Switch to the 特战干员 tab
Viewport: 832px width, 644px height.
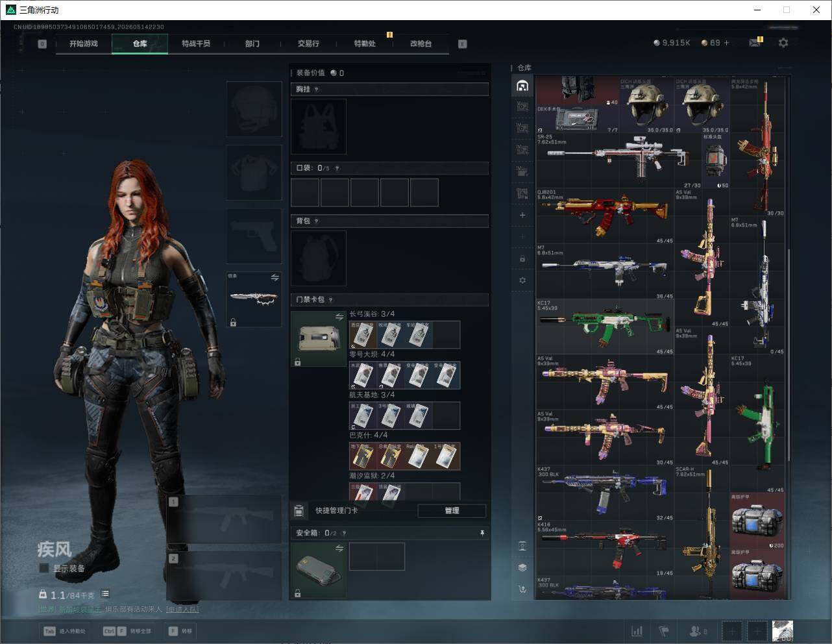point(196,43)
